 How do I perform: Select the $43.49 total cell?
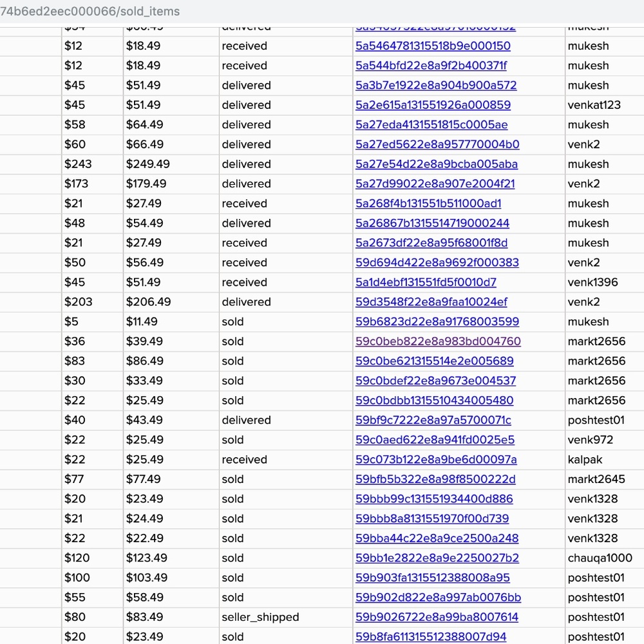(171, 420)
